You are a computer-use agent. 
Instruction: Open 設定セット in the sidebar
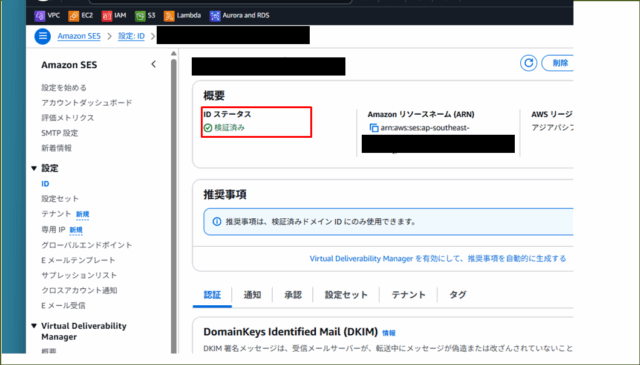click(x=60, y=199)
